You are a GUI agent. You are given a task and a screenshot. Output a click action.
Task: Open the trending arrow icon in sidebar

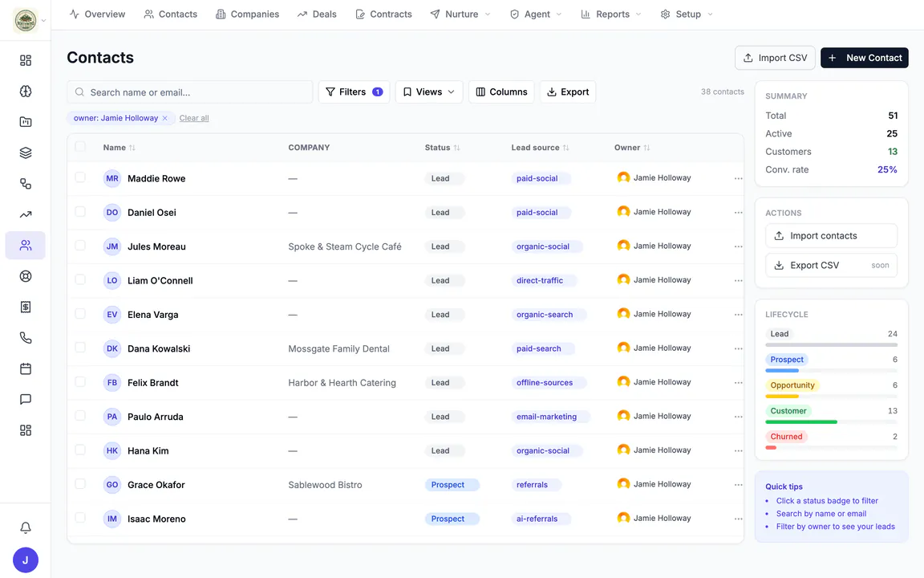[x=26, y=214]
